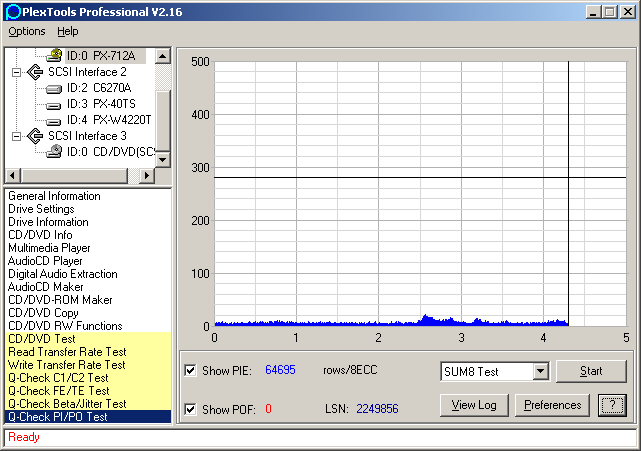Click the device tree scroll up arrow

pos(163,55)
